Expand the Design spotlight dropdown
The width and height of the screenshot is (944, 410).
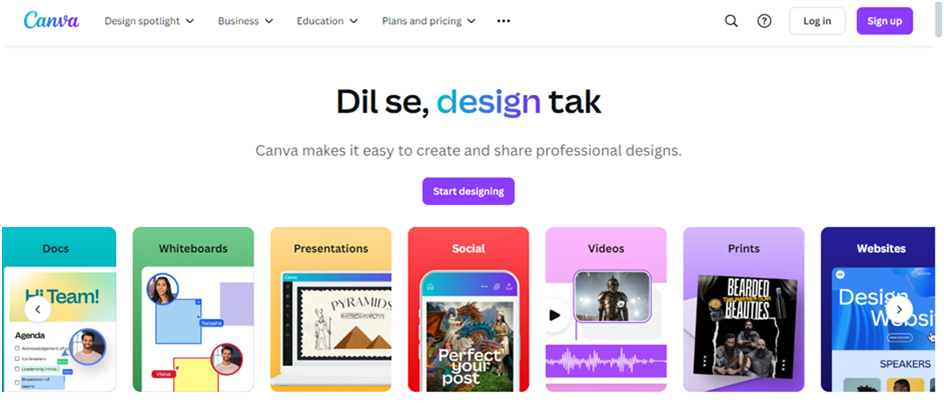click(149, 21)
